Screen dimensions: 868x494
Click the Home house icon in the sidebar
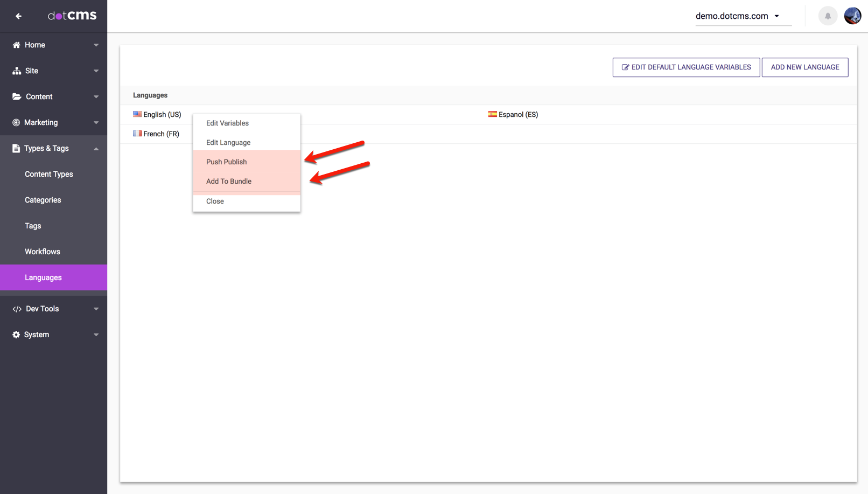pyautogui.click(x=16, y=45)
